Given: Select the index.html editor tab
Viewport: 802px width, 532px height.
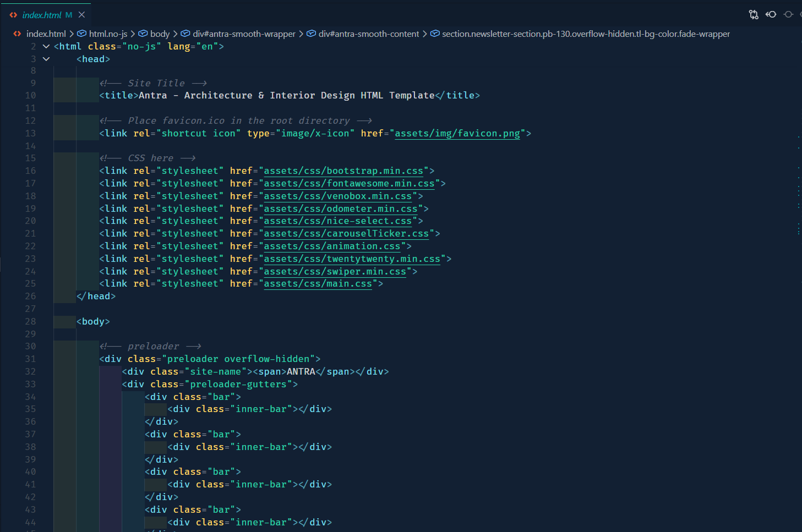Looking at the screenshot, I should [x=42, y=15].
